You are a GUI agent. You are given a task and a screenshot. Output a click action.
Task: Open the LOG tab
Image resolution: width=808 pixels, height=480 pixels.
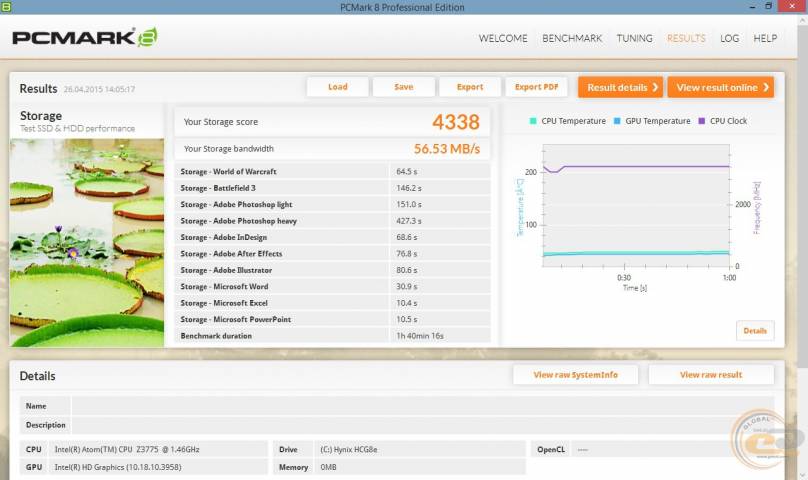pos(729,38)
